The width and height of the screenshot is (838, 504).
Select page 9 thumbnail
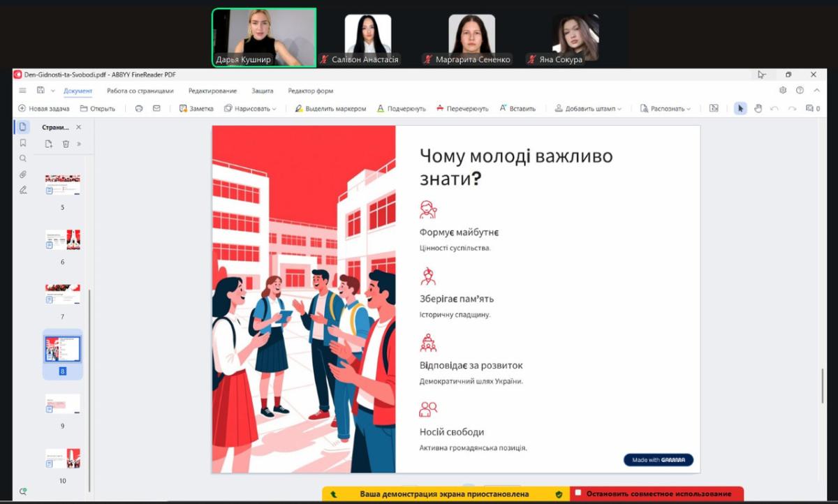(x=63, y=405)
